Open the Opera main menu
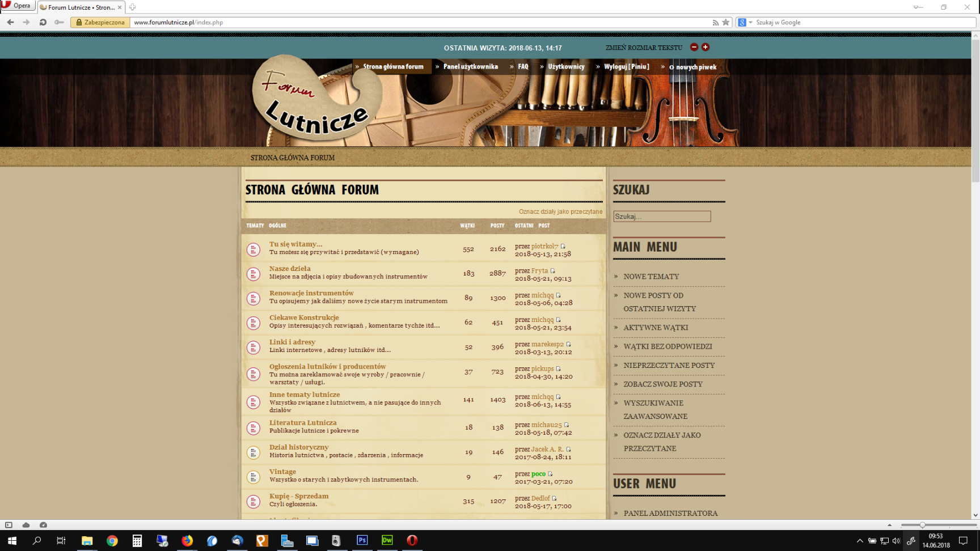The width and height of the screenshot is (980, 551). click(16, 6)
